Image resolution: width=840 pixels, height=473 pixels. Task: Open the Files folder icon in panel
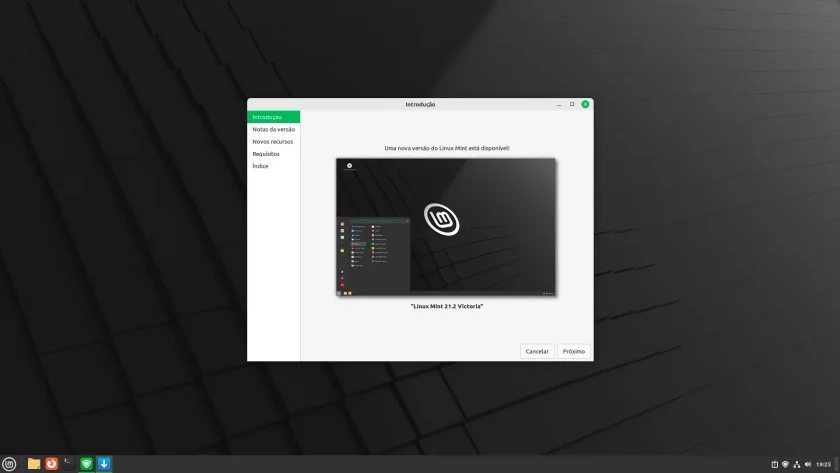(x=34, y=463)
